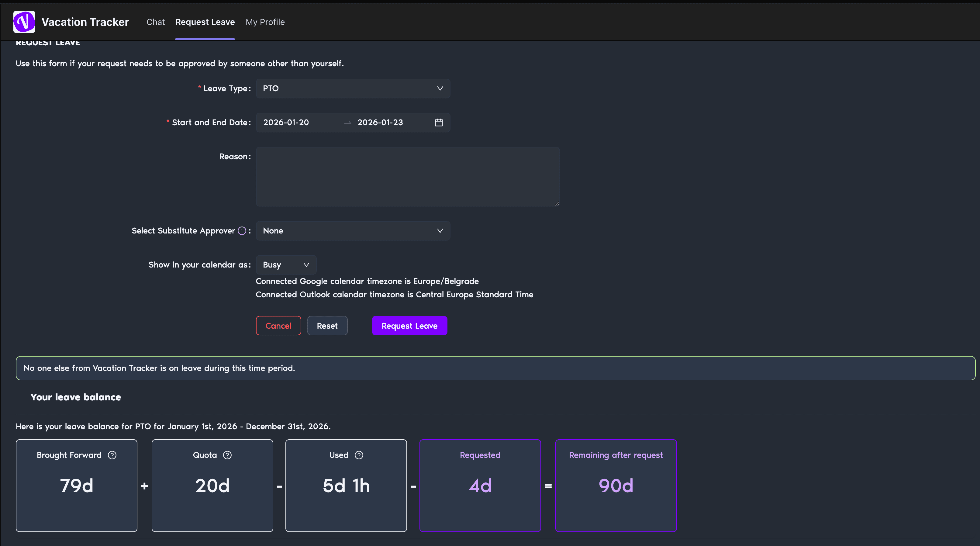Open the Busy calendar status dropdown
Image resolution: width=980 pixels, height=546 pixels.
pos(286,265)
